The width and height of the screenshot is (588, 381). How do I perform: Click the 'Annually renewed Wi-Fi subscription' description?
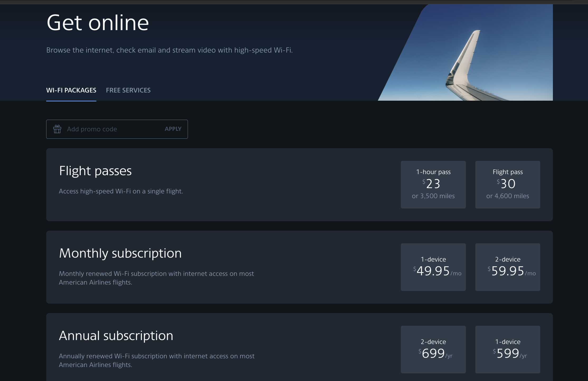click(157, 360)
